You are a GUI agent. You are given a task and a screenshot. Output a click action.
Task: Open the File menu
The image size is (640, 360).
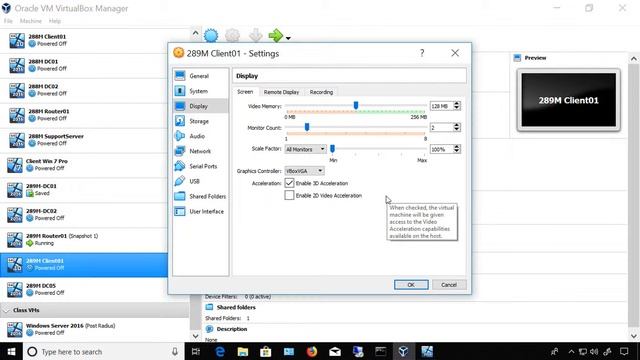pyautogui.click(x=8, y=21)
